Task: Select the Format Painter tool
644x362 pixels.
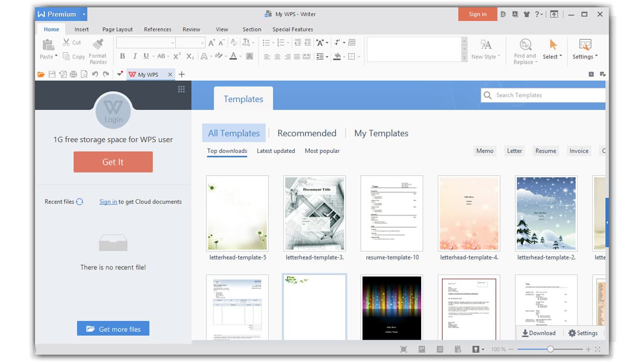Action: coord(98,50)
